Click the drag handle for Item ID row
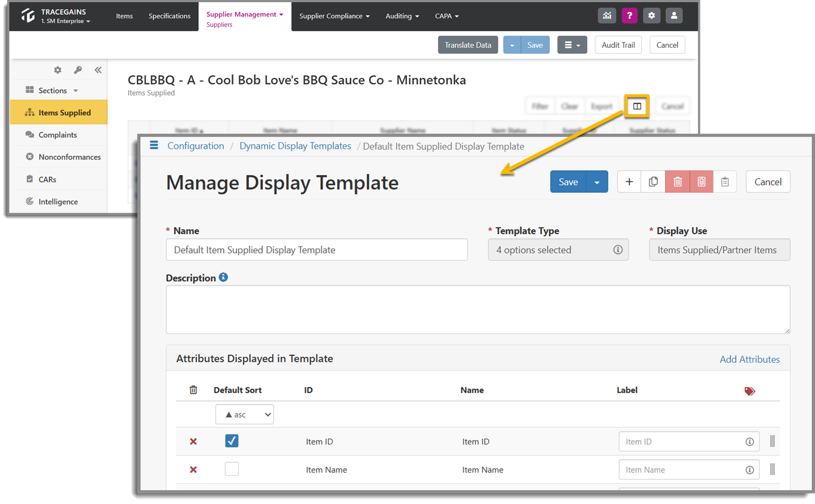The width and height of the screenshot is (815, 504). coord(773,441)
